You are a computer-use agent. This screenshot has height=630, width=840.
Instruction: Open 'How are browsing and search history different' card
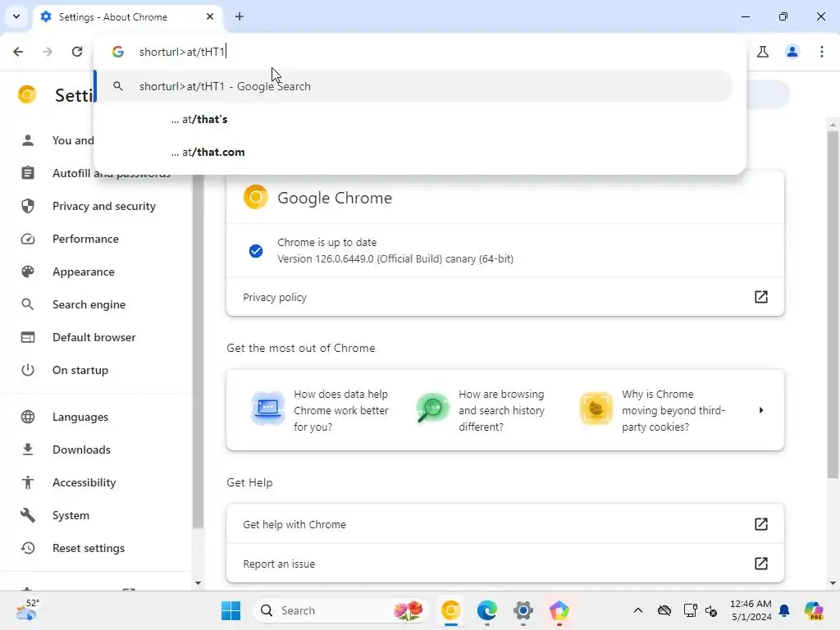point(481,410)
